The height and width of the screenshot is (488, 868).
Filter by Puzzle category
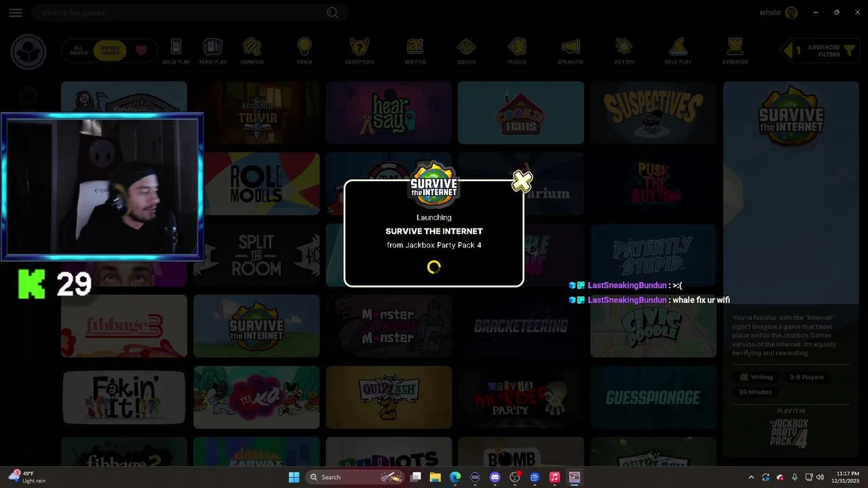pos(517,52)
